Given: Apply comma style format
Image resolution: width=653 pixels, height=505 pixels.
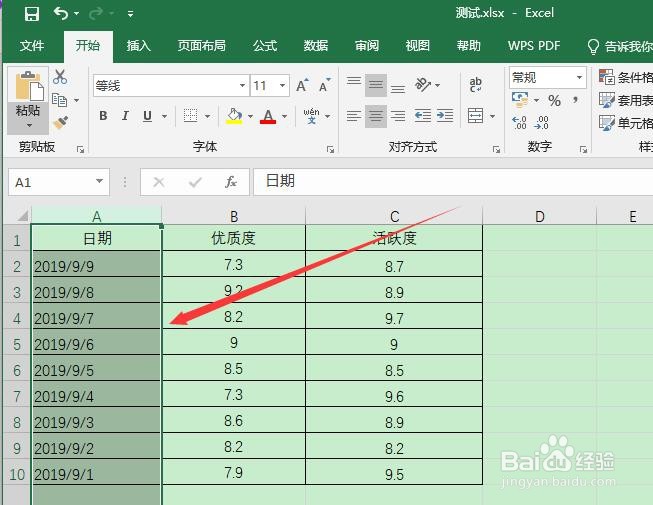Looking at the screenshot, I should click(x=576, y=100).
